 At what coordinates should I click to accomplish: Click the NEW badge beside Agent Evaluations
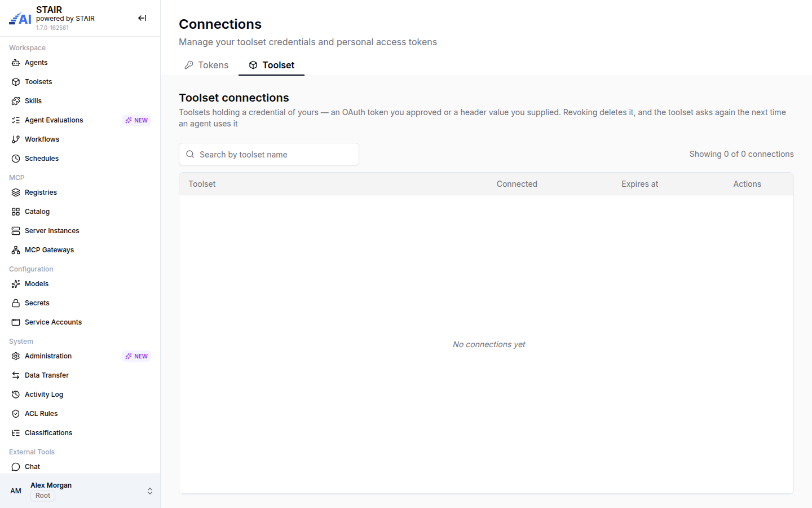(136, 120)
